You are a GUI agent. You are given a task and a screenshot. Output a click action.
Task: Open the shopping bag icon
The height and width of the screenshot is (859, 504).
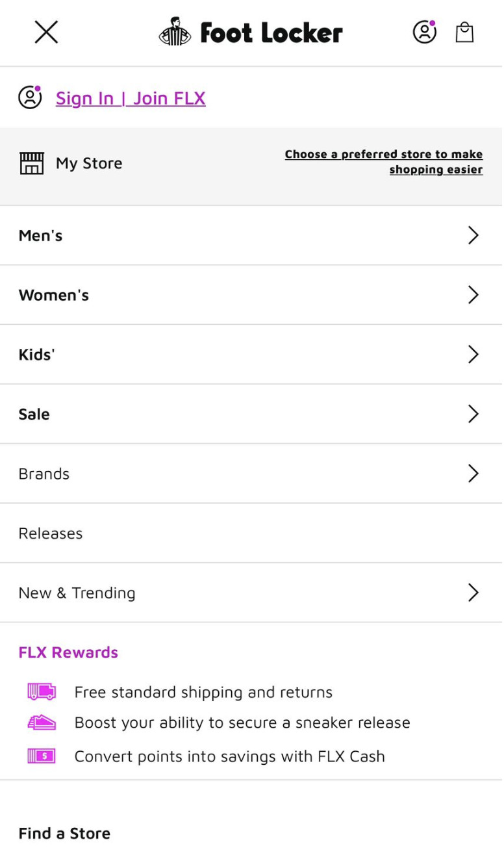tap(464, 32)
